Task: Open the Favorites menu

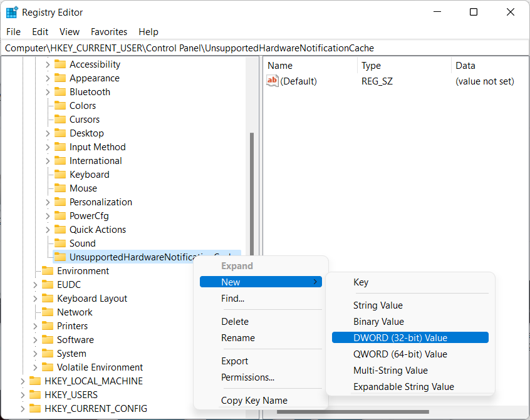Action: pos(109,32)
